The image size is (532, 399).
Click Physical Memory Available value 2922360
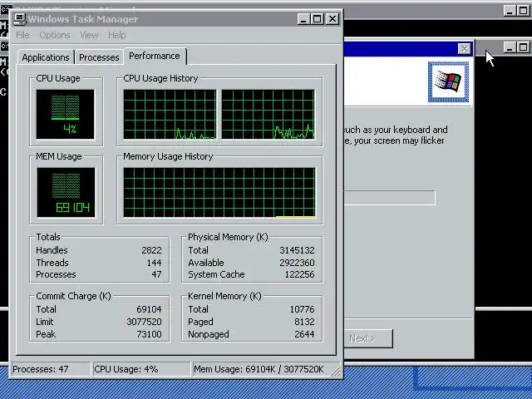pyautogui.click(x=297, y=263)
